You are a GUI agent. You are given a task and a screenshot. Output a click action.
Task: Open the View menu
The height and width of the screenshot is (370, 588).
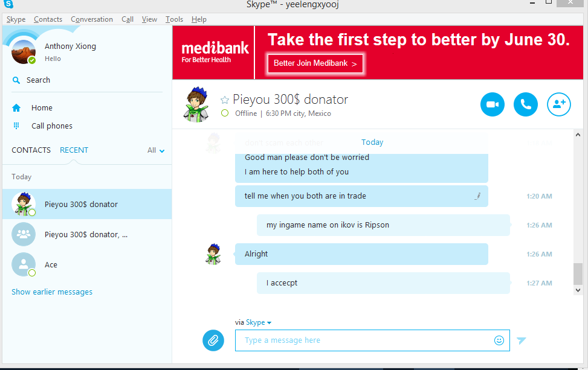click(x=149, y=19)
